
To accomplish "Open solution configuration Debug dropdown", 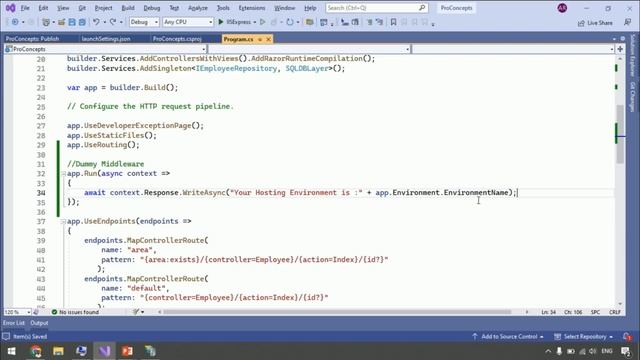I will (x=144, y=22).
